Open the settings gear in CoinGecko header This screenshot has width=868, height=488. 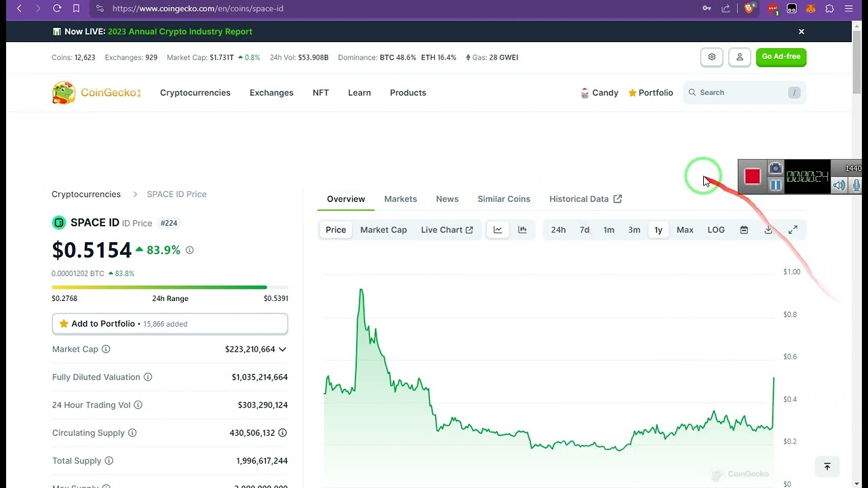[711, 57]
